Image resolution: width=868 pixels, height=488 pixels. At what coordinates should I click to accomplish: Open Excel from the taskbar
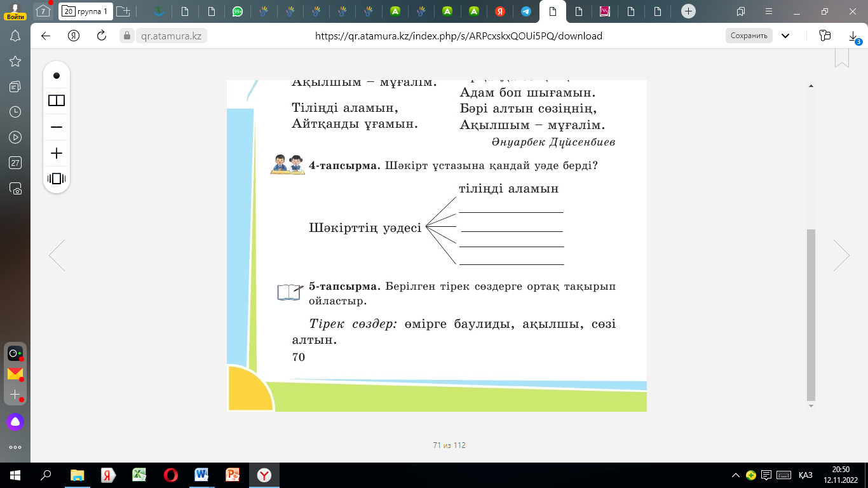tap(139, 475)
